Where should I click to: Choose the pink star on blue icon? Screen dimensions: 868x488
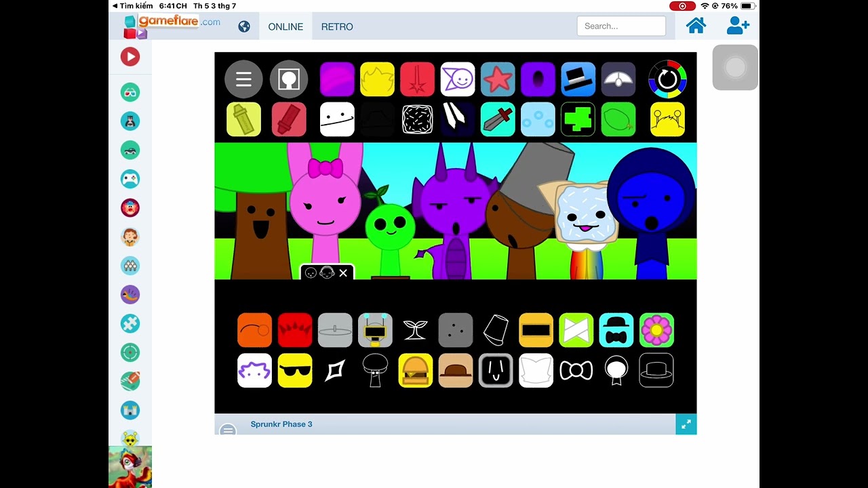[498, 79]
